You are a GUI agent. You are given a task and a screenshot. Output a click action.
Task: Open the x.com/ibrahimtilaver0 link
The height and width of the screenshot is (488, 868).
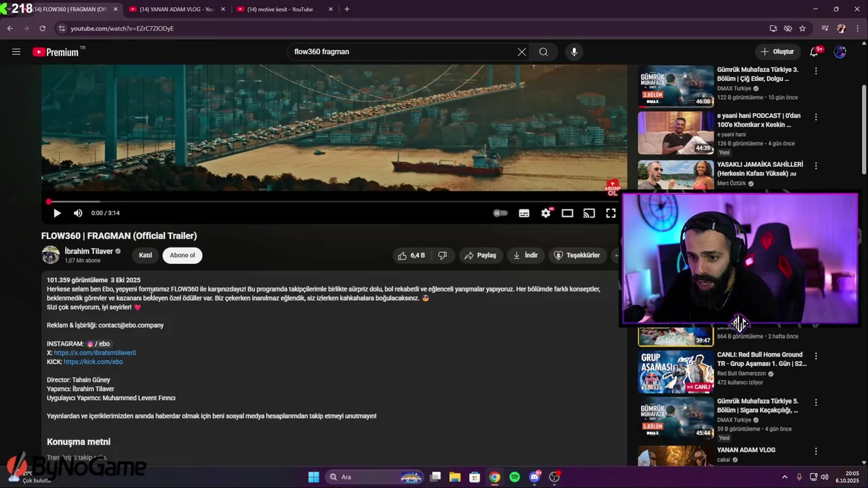point(95,352)
